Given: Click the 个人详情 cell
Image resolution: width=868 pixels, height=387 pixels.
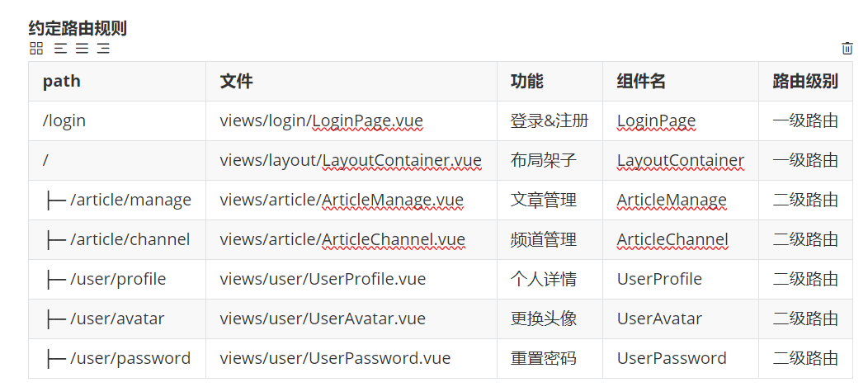Looking at the screenshot, I should coord(550,279).
